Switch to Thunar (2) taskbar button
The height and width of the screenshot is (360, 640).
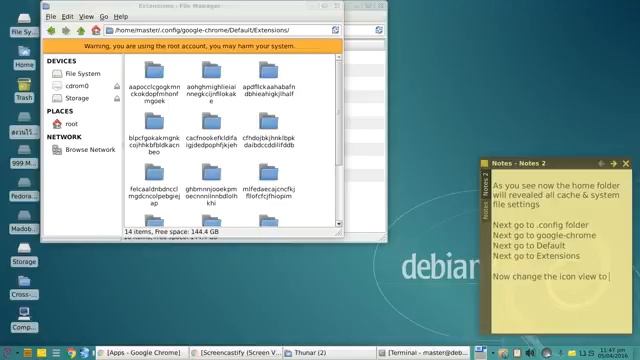pyautogui.click(x=329, y=353)
